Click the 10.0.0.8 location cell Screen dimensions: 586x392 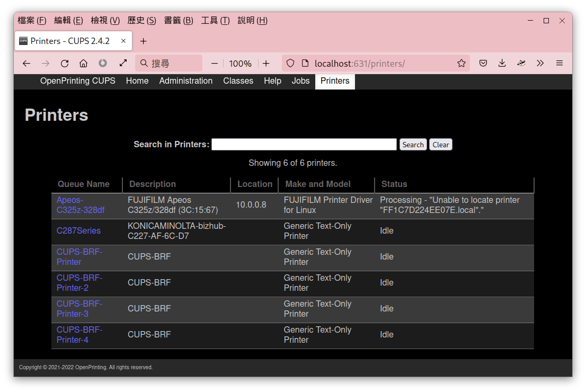point(251,205)
